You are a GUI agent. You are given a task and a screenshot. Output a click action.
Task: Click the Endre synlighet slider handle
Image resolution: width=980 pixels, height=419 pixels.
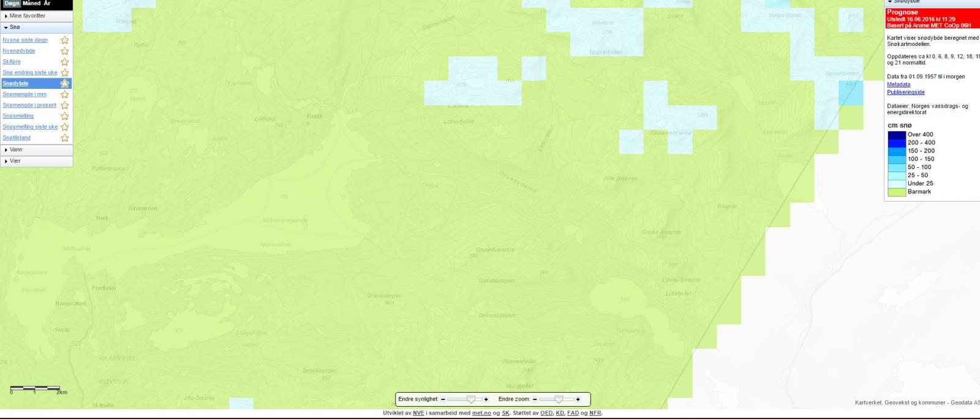pos(470,399)
